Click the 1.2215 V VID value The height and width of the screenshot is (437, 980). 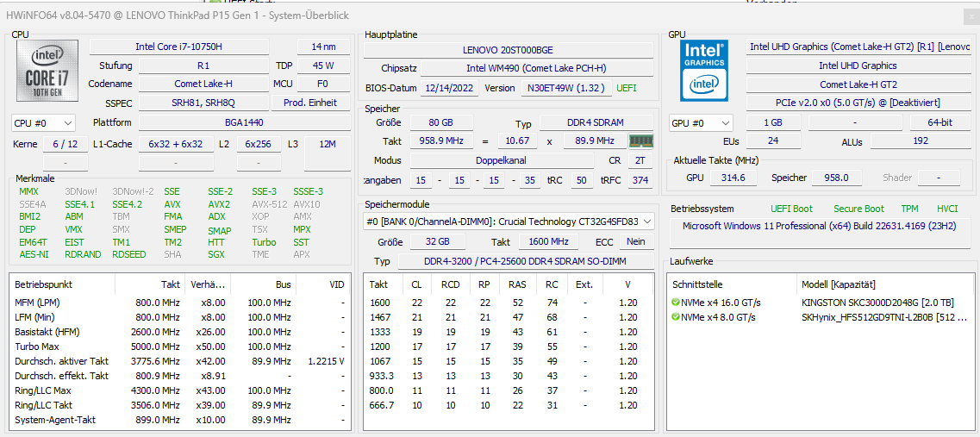[327, 361]
